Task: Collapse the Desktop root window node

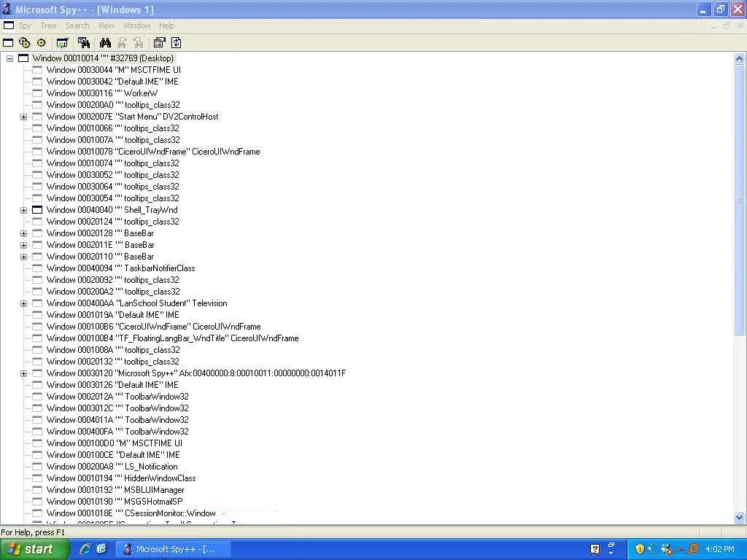Action: (9, 58)
